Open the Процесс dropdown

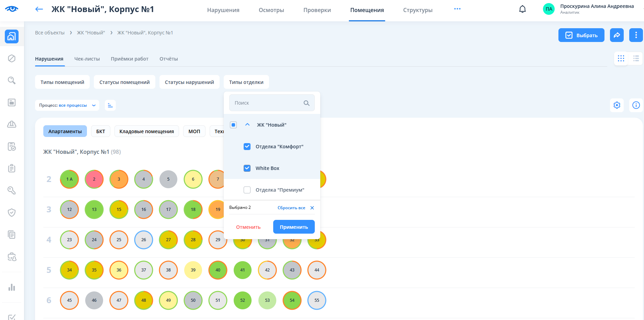tap(67, 105)
